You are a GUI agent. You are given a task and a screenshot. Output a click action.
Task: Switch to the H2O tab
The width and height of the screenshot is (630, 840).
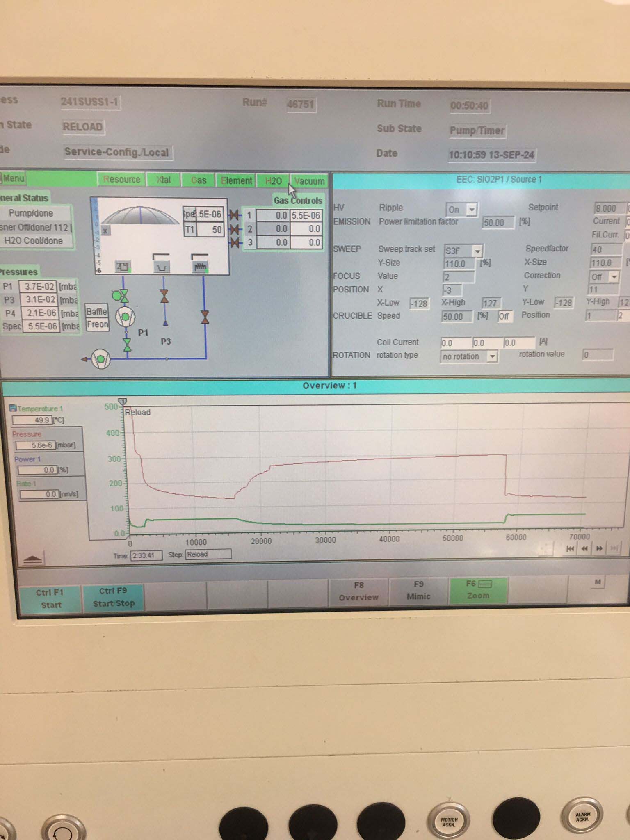coord(273,181)
